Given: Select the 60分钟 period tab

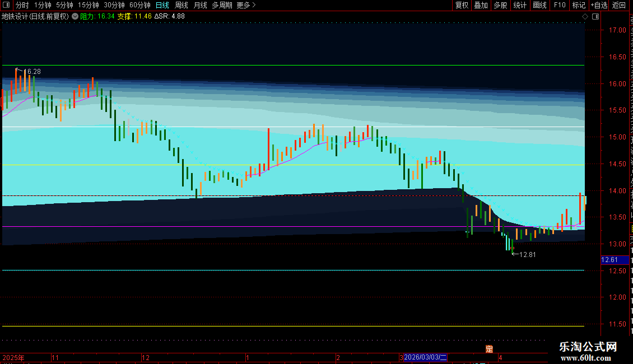Looking at the screenshot, I should pyautogui.click(x=139, y=5).
